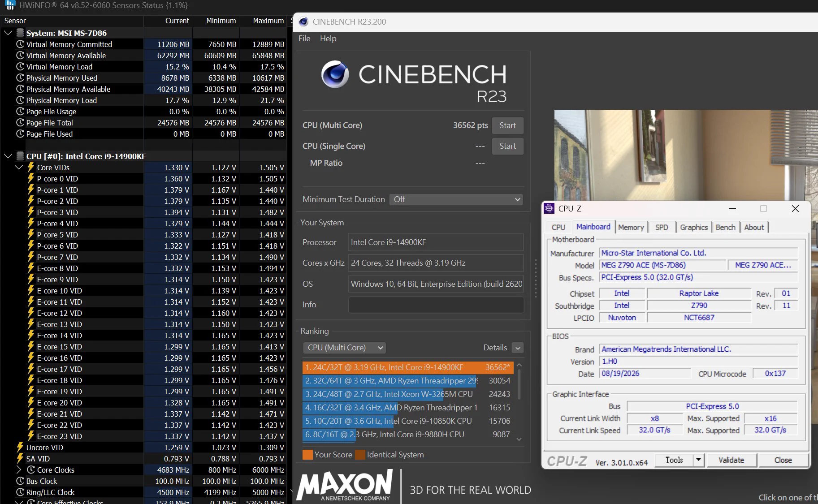The width and height of the screenshot is (818, 504).
Task: Open the CPU-Z Tools dropdown arrow
Action: pos(698,460)
